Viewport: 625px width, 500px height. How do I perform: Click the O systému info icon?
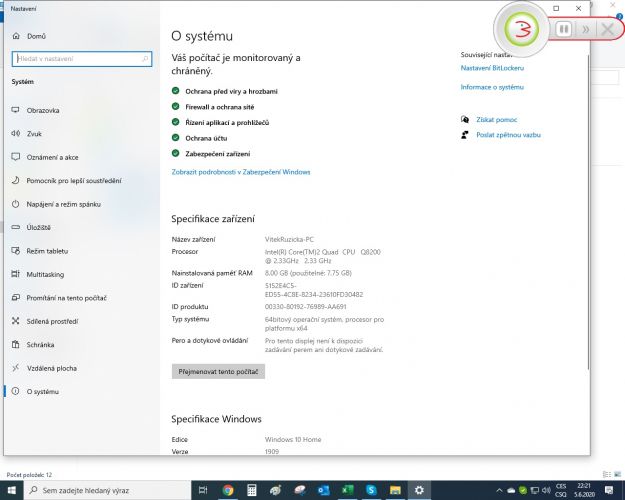click(16, 392)
